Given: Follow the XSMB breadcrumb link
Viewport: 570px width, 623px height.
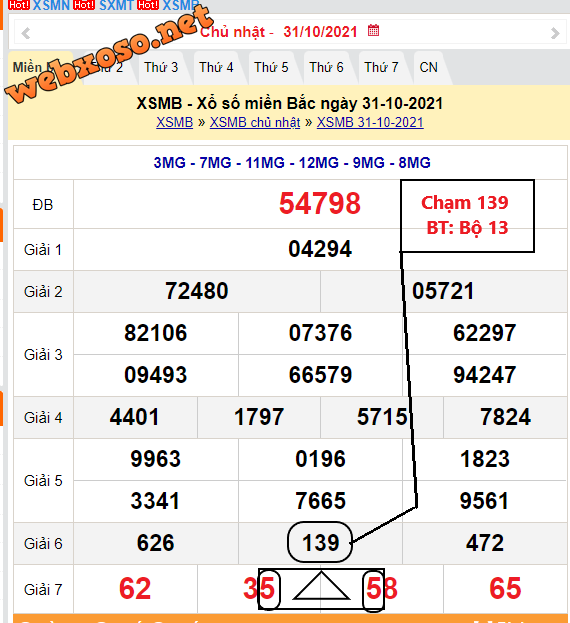Looking at the screenshot, I should coord(174,122).
